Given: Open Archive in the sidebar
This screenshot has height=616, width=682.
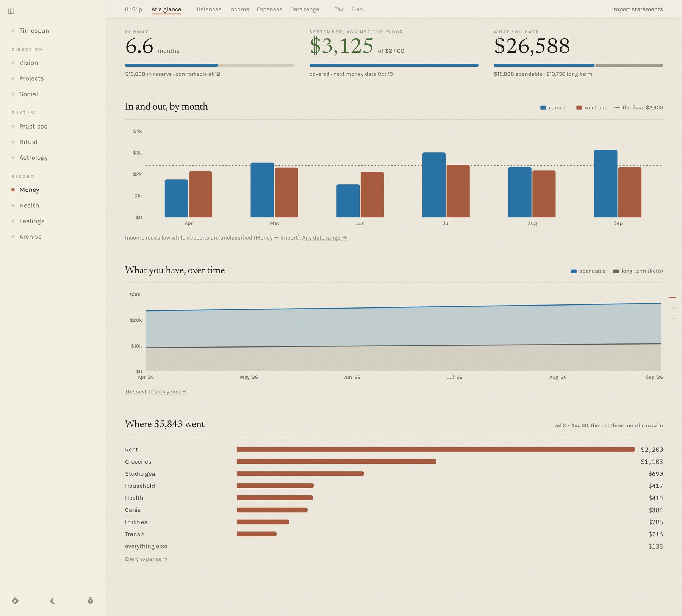Looking at the screenshot, I should (30, 237).
